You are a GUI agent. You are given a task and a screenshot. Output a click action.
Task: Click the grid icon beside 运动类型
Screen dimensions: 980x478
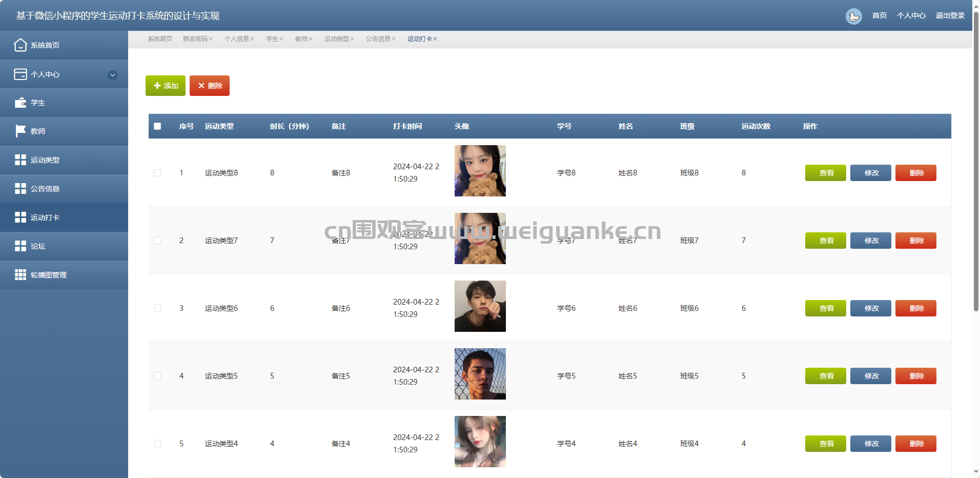tap(20, 160)
